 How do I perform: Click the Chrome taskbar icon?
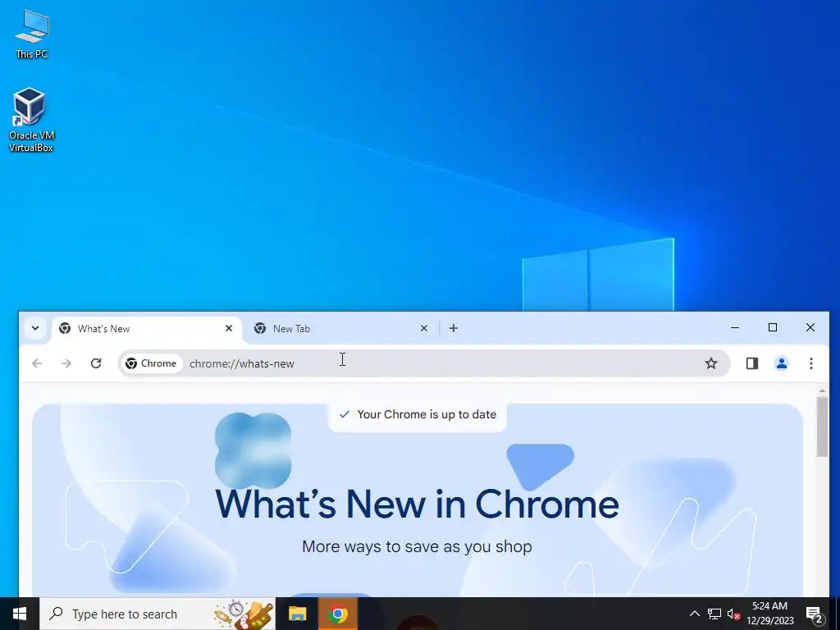click(337, 614)
